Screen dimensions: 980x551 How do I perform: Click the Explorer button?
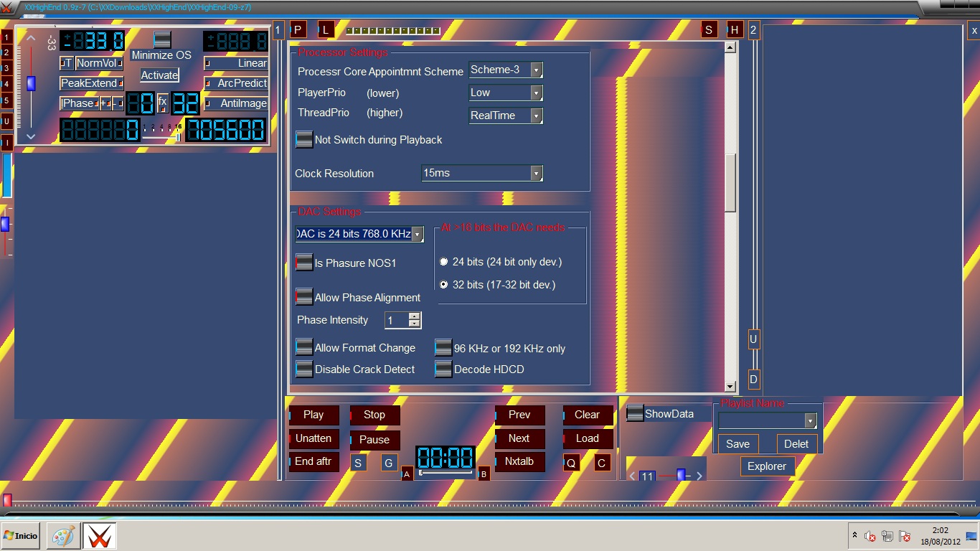pos(767,466)
